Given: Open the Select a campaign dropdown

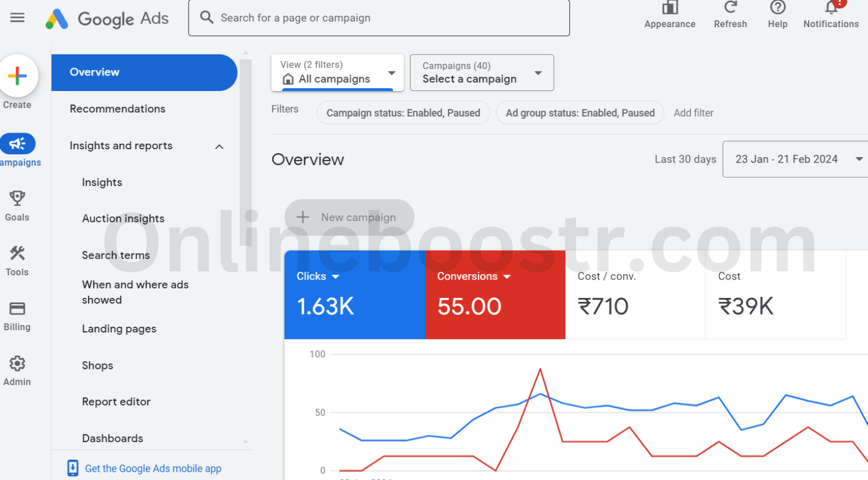Looking at the screenshot, I should point(537,73).
